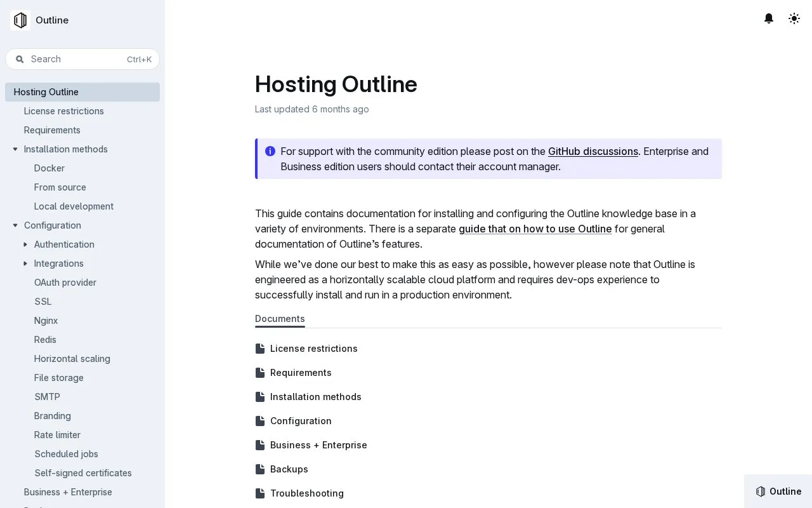Toggle light/dark theme with sun icon
This screenshot has height=508, width=812.
tap(794, 19)
